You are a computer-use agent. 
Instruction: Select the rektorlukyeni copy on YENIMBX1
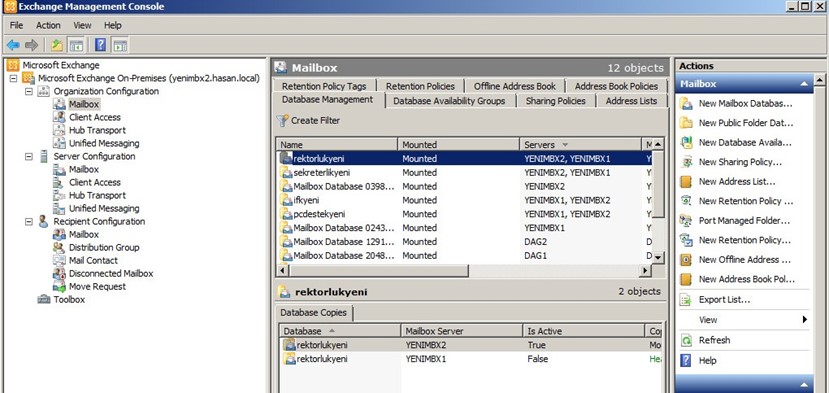click(471, 359)
